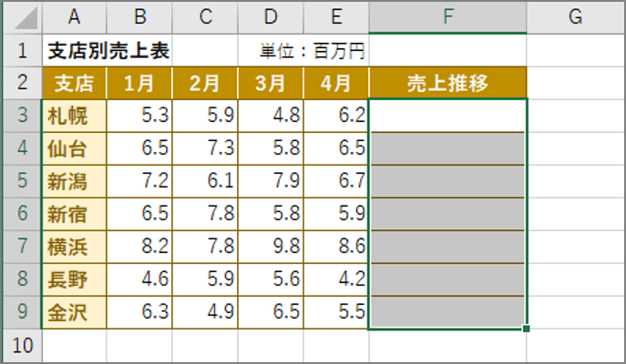Select empty cell F3 under 売上推移

(447, 116)
